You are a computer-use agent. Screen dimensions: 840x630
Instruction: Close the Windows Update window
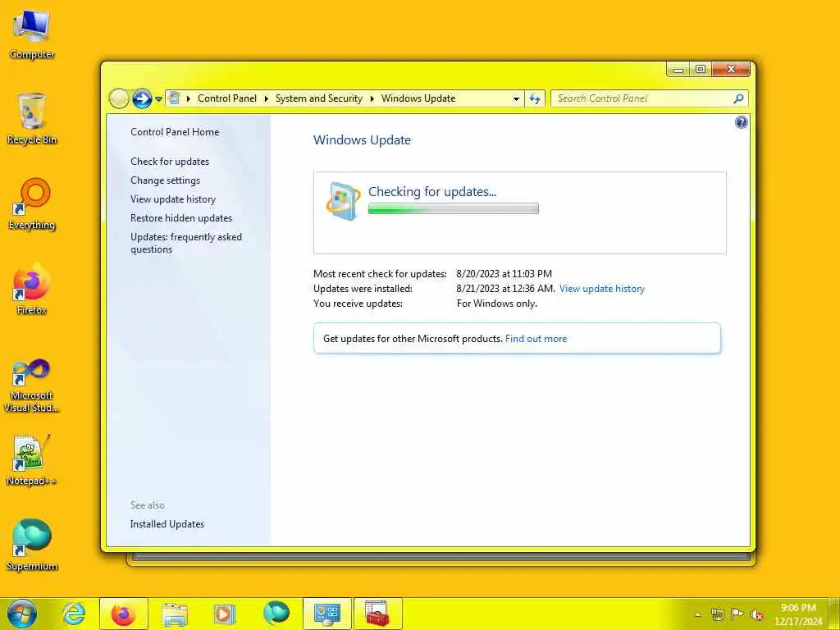tap(731, 69)
